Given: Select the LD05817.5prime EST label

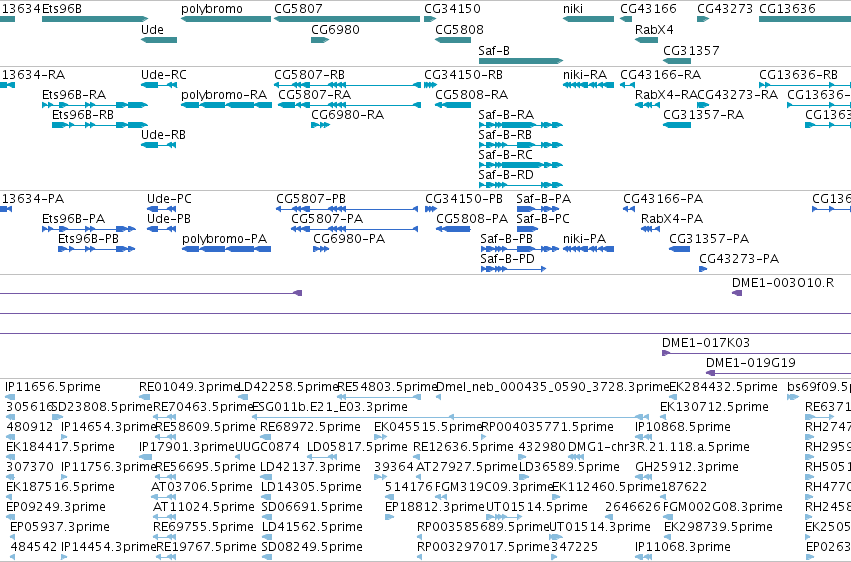Looking at the screenshot, I should (x=357, y=447).
